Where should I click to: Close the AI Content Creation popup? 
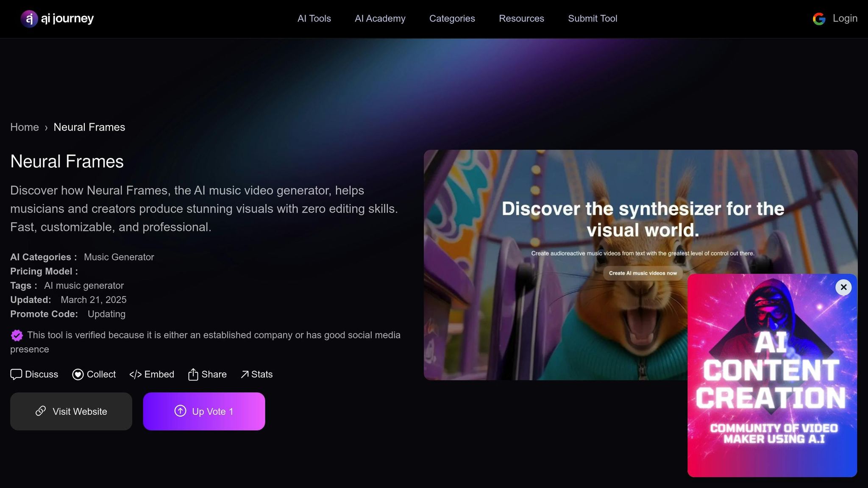point(843,287)
